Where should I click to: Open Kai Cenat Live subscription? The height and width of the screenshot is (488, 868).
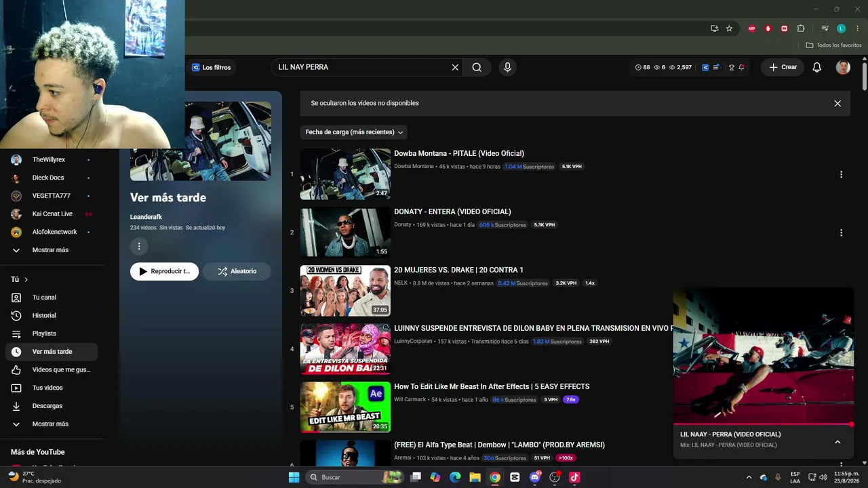point(52,213)
